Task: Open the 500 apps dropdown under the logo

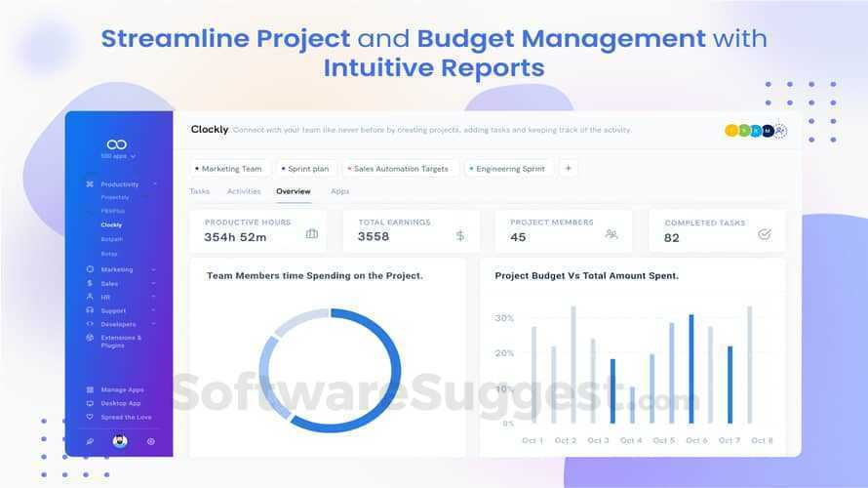Action: (118, 156)
